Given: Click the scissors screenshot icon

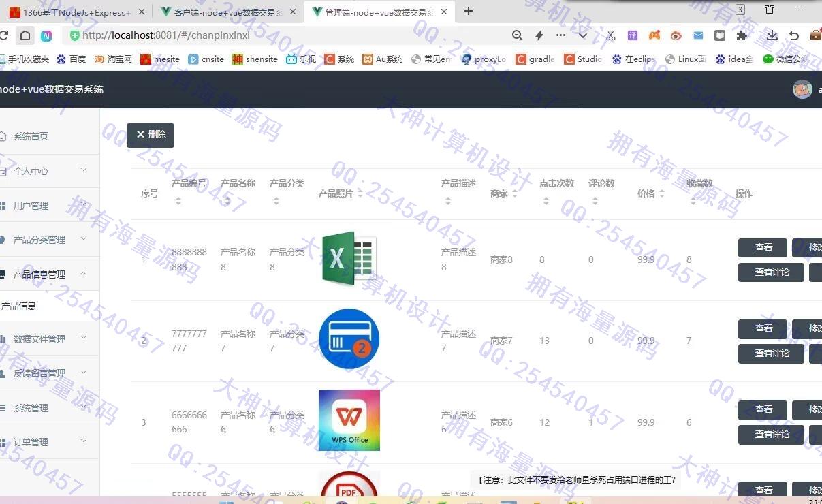Looking at the screenshot, I should click(x=610, y=35).
